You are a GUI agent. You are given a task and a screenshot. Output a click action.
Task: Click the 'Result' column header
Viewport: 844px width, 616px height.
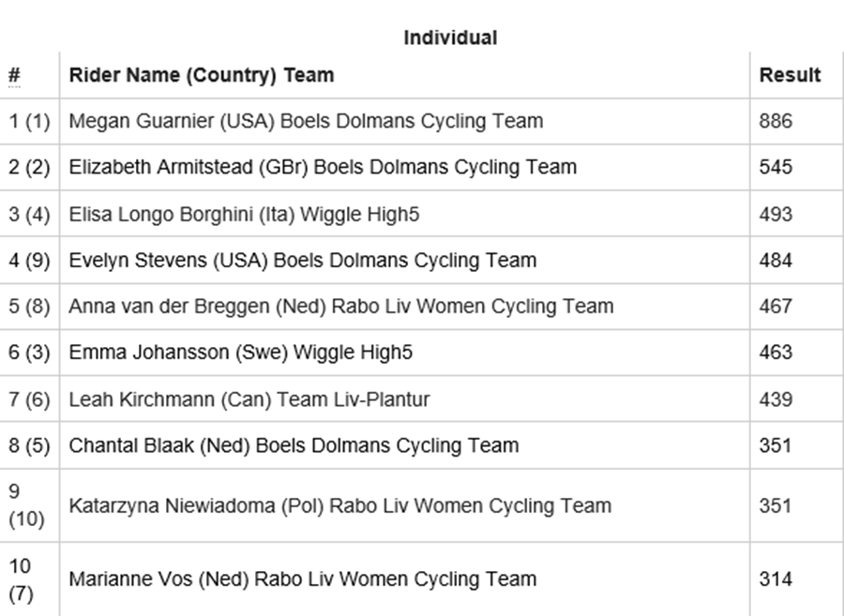point(790,75)
